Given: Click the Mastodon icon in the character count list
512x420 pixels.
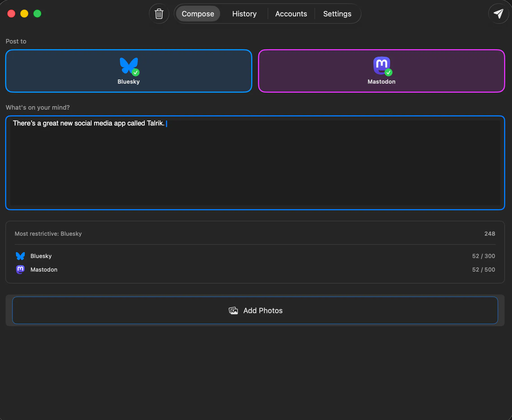Looking at the screenshot, I should pos(20,270).
